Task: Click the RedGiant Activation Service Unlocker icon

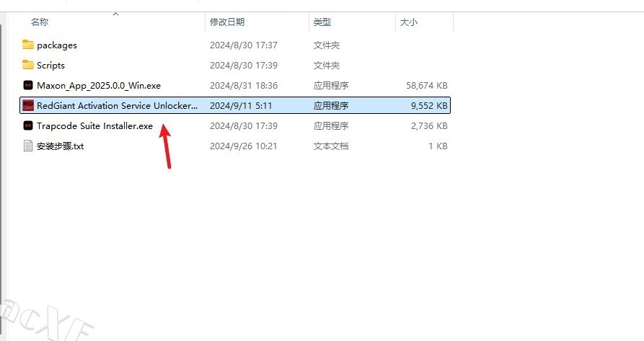Action: [28, 105]
